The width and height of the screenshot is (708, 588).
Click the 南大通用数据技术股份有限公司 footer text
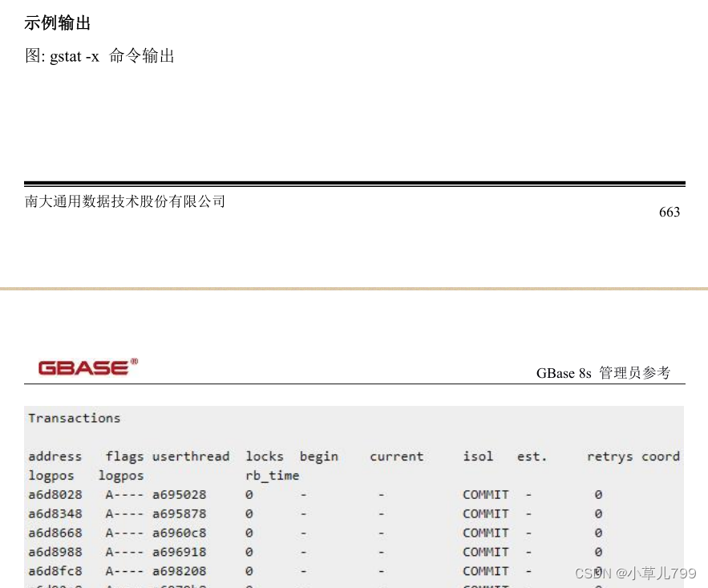point(123,201)
